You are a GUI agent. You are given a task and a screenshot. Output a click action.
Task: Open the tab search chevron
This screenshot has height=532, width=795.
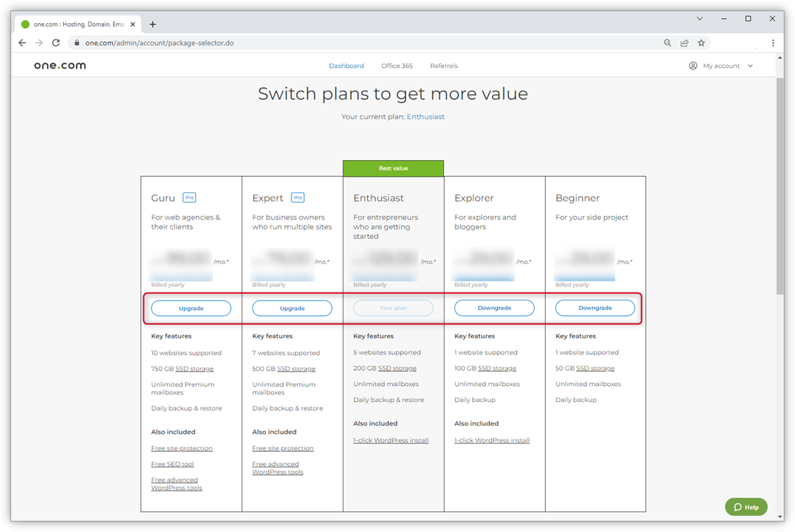pos(699,19)
